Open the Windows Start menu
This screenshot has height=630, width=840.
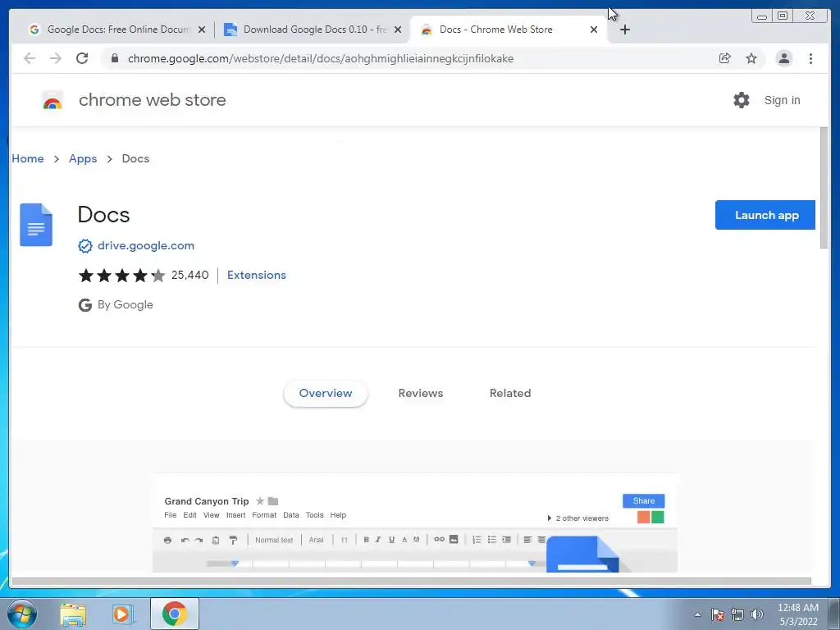pyautogui.click(x=22, y=614)
